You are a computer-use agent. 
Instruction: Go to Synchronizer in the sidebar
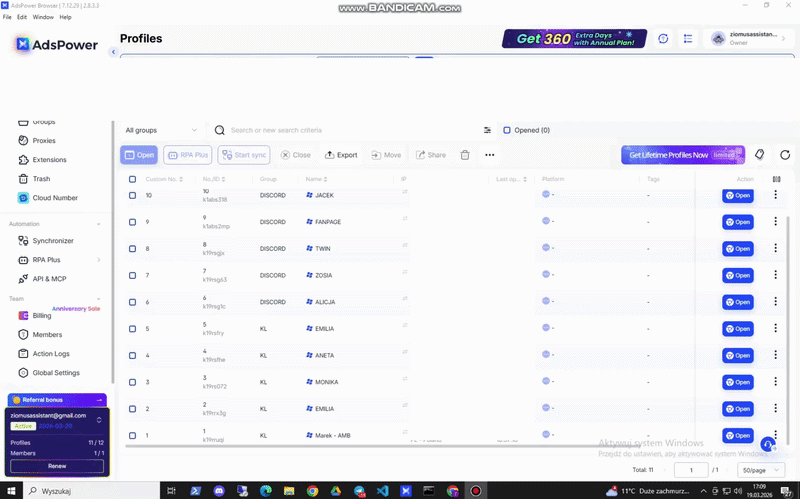click(52, 241)
